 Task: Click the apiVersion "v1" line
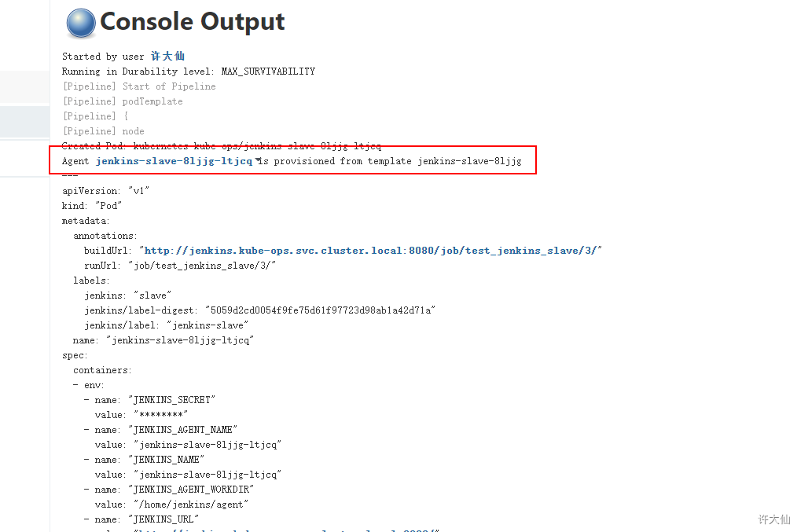pyautogui.click(x=105, y=191)
